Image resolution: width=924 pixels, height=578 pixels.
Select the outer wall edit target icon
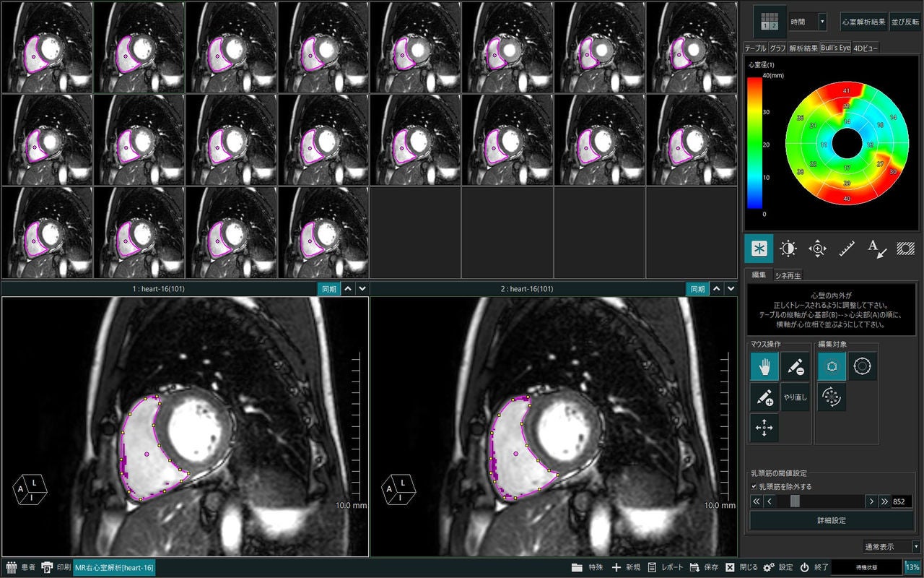pos(863,366)
